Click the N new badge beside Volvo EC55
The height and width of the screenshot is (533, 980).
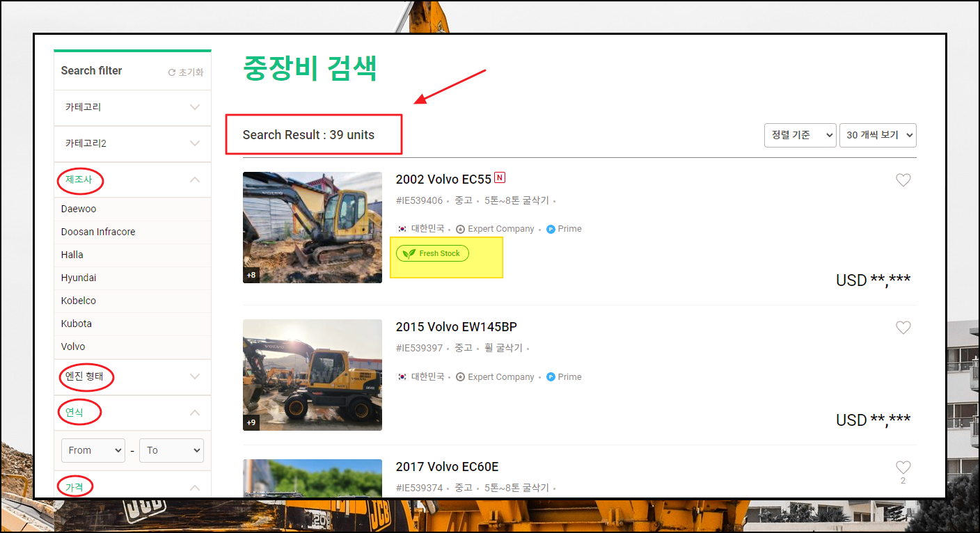[499, 177]
